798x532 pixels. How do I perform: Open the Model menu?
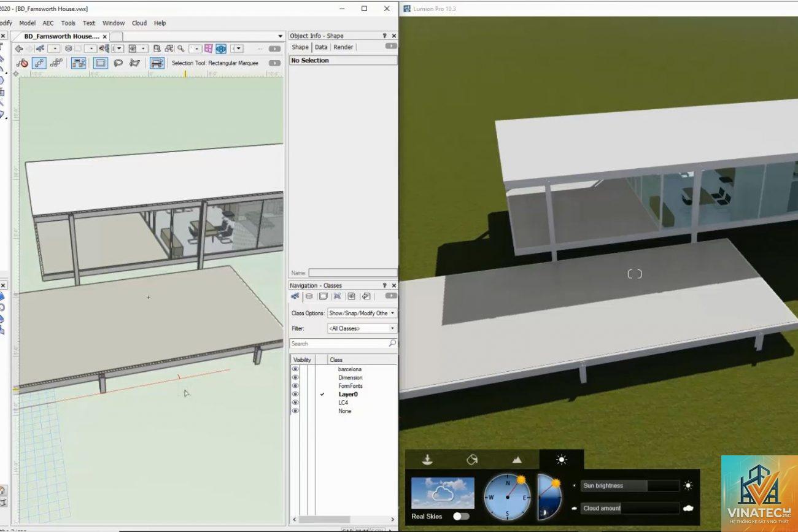27,23
